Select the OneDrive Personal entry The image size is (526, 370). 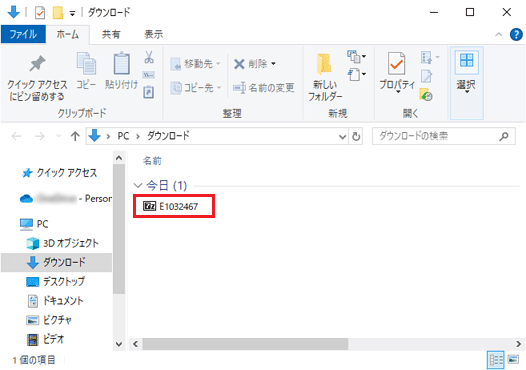pyautogui.click(x=66, y=199)
